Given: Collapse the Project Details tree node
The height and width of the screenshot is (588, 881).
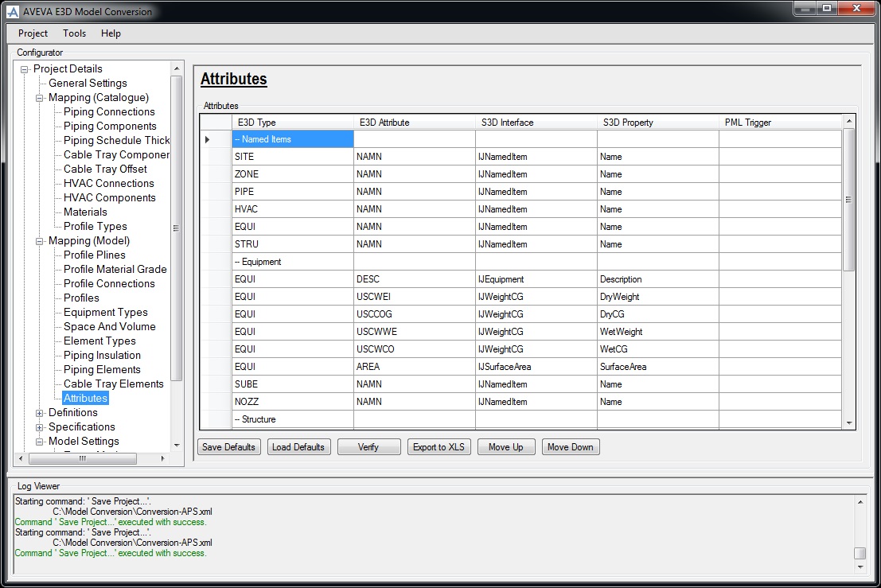Looking at the screenshot, I should coord(24,70).
